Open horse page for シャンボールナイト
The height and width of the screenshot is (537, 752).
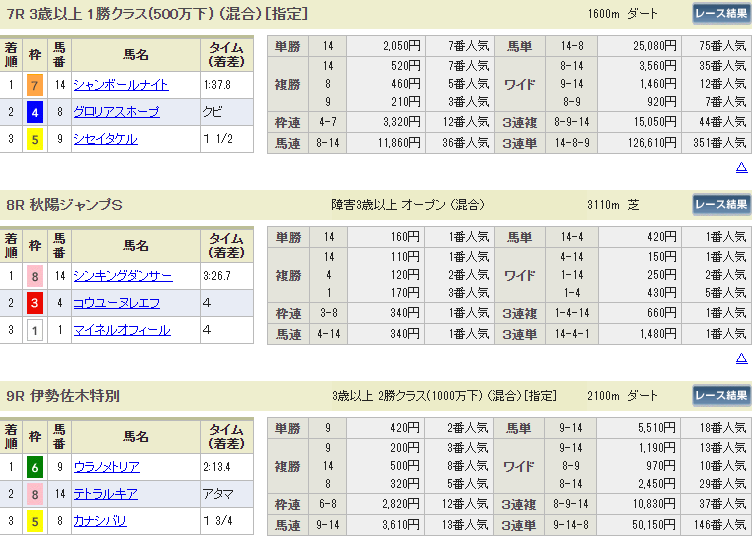pos(121,85)
